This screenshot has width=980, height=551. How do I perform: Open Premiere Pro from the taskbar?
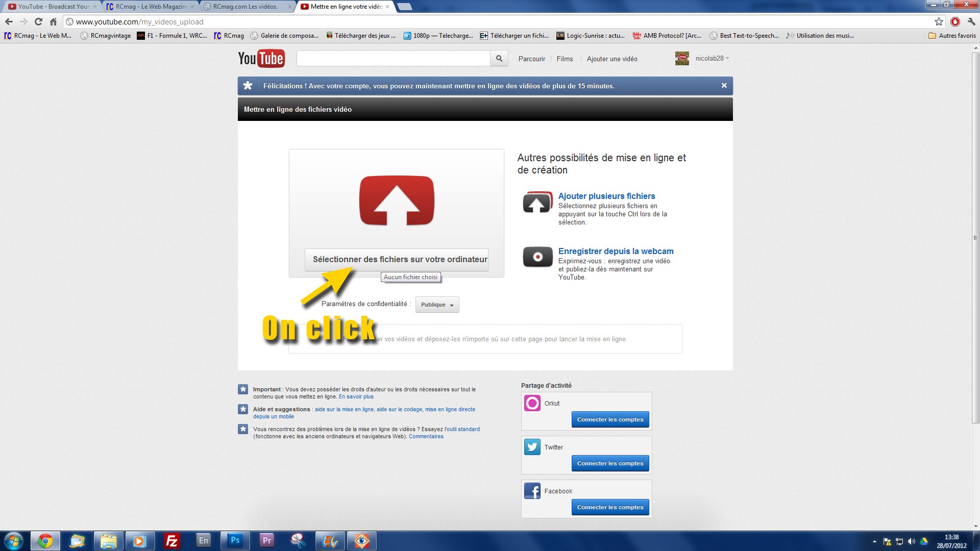[266, 540]
